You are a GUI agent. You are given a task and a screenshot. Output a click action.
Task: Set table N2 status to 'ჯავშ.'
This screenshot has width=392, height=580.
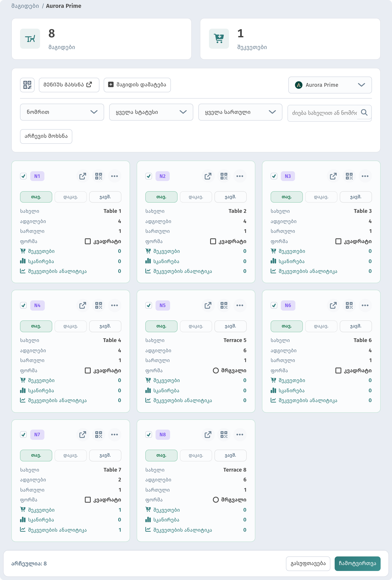coord(230,197)
